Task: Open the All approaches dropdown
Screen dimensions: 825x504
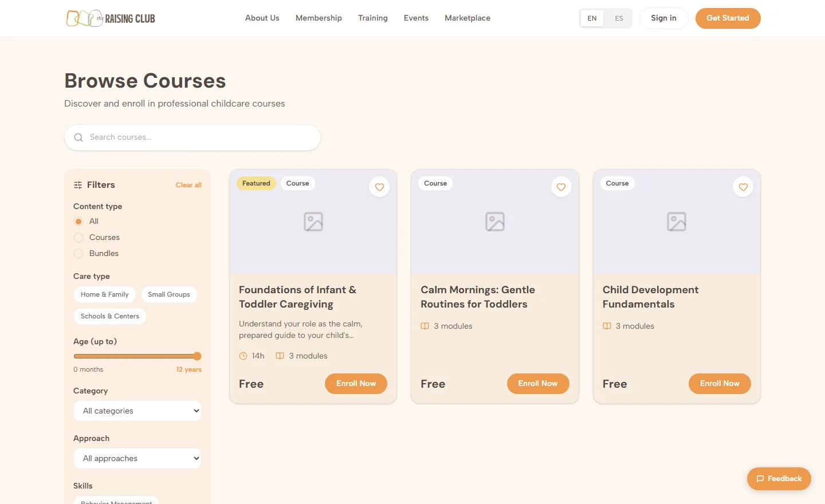Action: pyautogui.click(x=137, y=458)
